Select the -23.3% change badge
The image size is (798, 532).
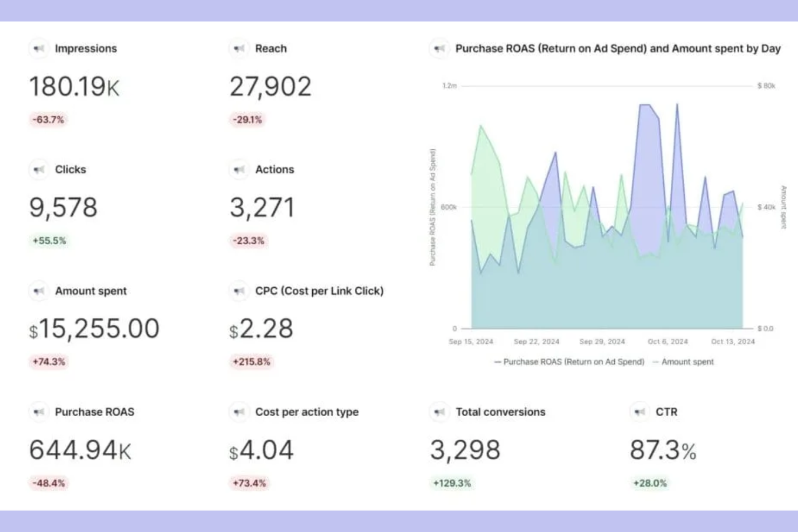249,240
